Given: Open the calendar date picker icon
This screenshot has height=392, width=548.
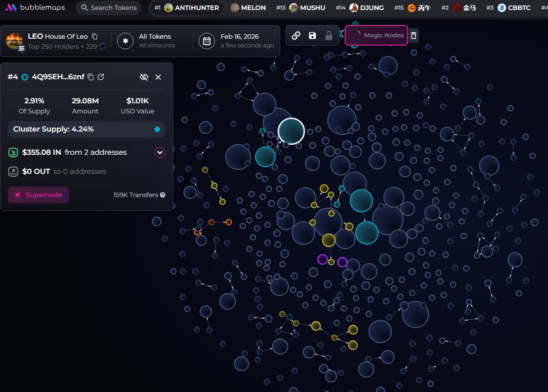Looking at the screenshot, I should [x=206, y=41].
